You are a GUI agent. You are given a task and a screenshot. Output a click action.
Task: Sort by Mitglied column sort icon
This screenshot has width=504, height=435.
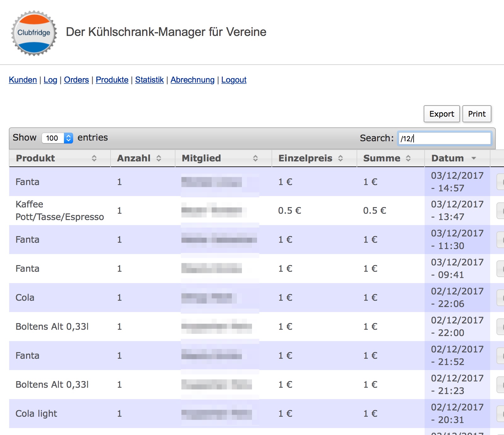[x=255, y=158]
